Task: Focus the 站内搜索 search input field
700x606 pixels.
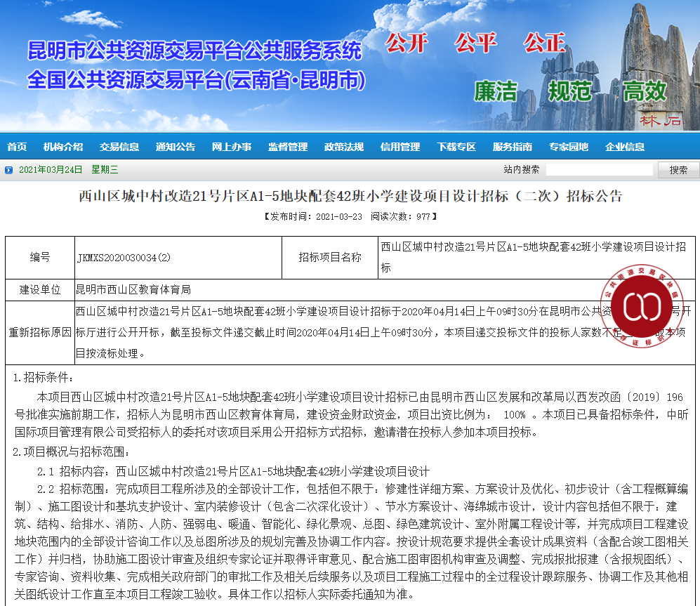Action: pyautogui.click(x=599, y=170)
